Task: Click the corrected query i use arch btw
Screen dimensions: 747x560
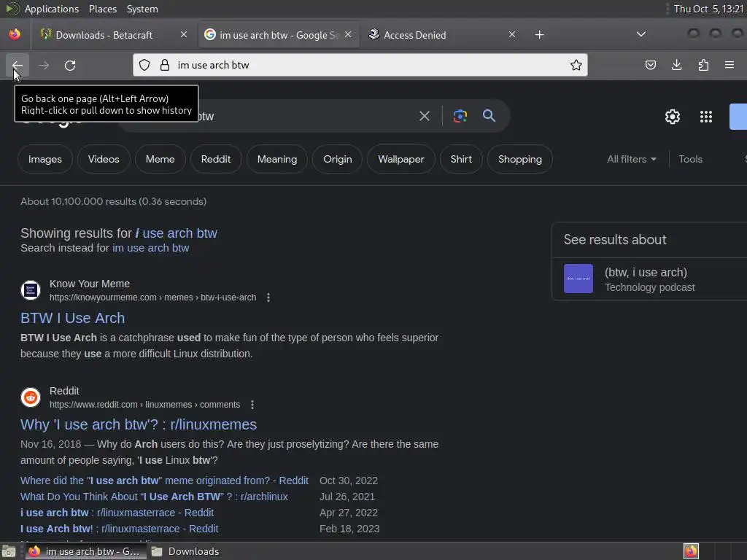Action: click(x=177, y=233)
